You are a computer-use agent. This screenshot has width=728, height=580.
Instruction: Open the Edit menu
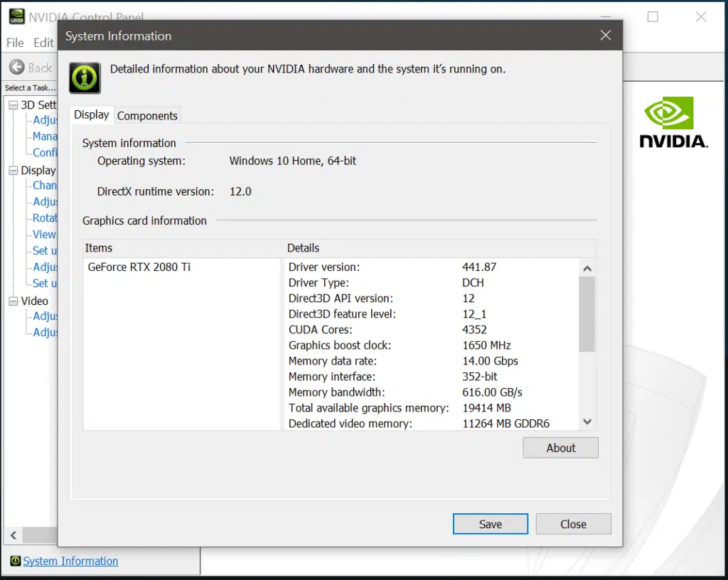tap(44, 43)
